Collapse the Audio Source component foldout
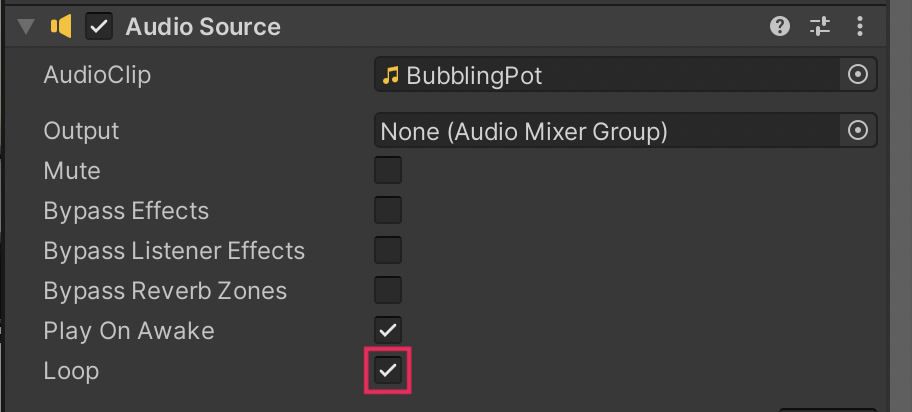The width and height of the screenshot is (912, 412). pyautogui.click(x=26, y=27)
